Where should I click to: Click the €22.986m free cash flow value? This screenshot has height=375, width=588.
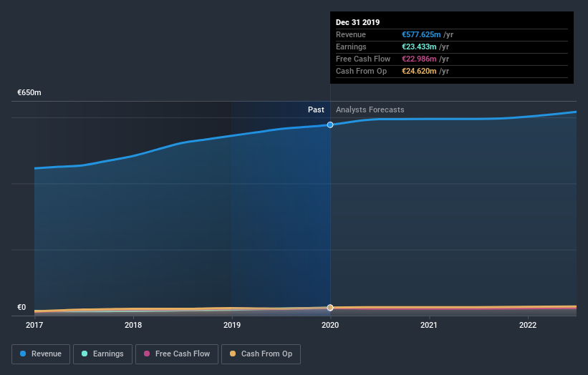click(419, 59)
